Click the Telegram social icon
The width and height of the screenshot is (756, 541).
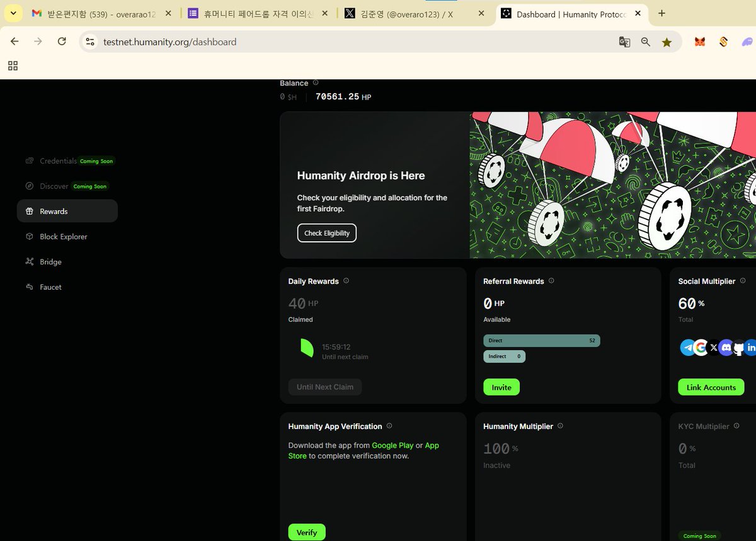(x=688, y=347)
